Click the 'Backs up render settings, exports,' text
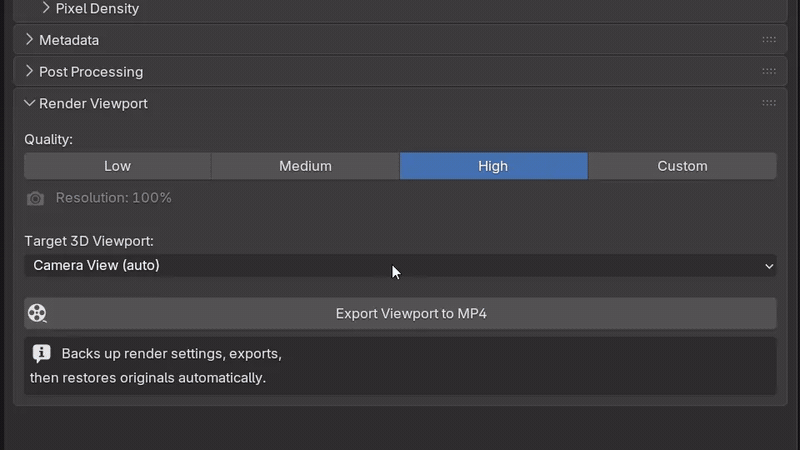 tap(171, 354)
